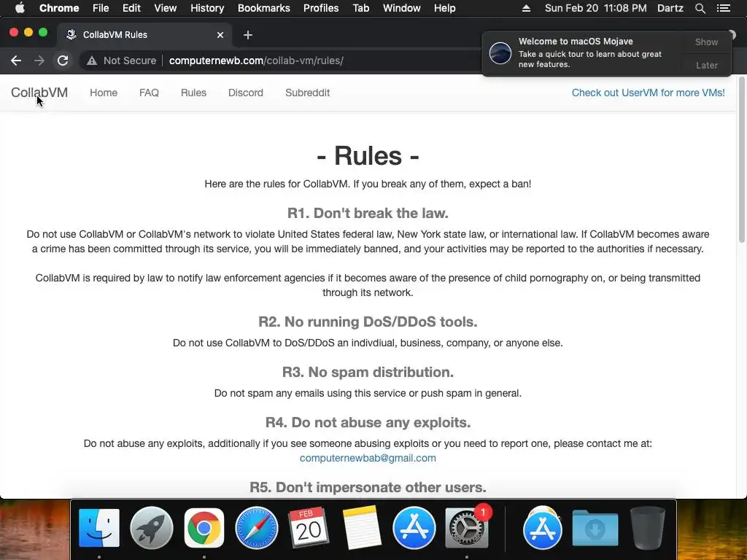Open the Window menu
The image size is (747, 560).
click(402, 8)
